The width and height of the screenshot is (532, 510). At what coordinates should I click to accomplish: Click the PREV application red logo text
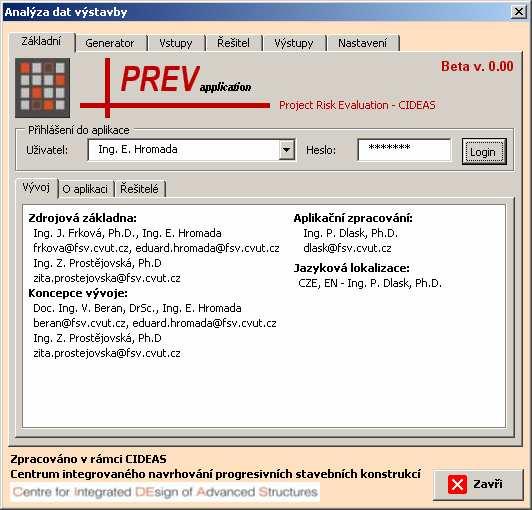(x=186, y=79)
